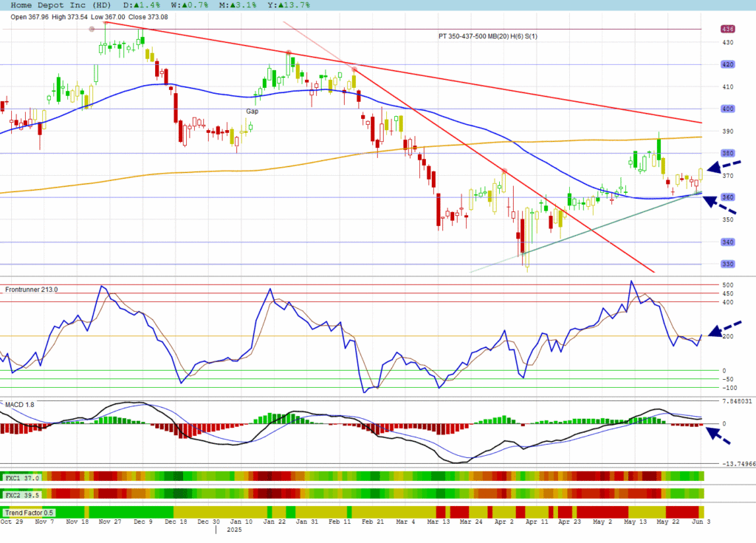
Task: Click the 420 price level tag
Action: click(x=727, y=64)
